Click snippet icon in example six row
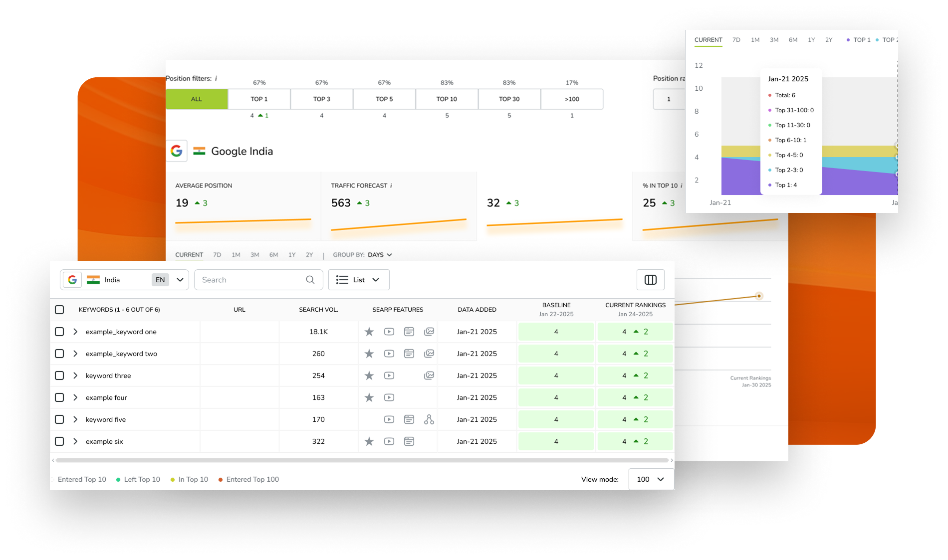Viewport: 948px width, 560px height. point(409,441)
